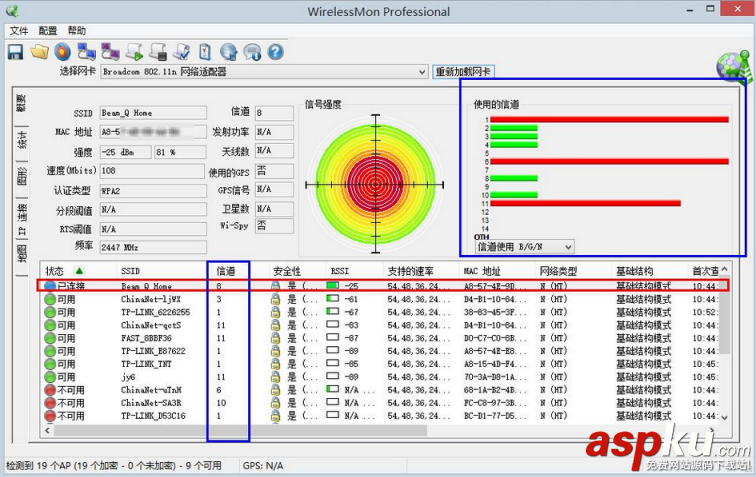Open the 帮助 menu

click(77, 31)
